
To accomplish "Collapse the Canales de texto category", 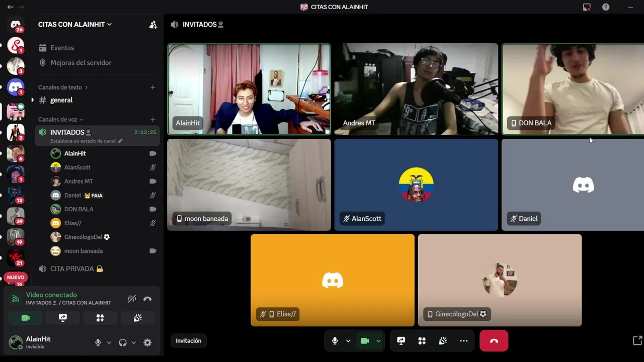I will pos(63,87).
